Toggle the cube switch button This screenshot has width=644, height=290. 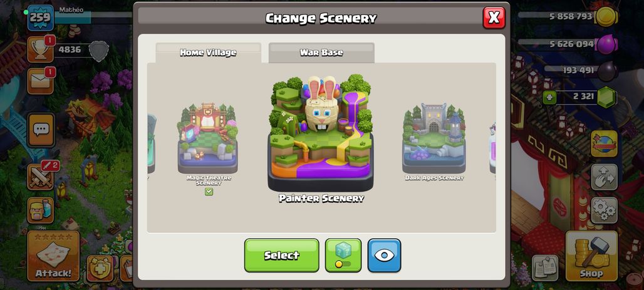click(343, 255)
